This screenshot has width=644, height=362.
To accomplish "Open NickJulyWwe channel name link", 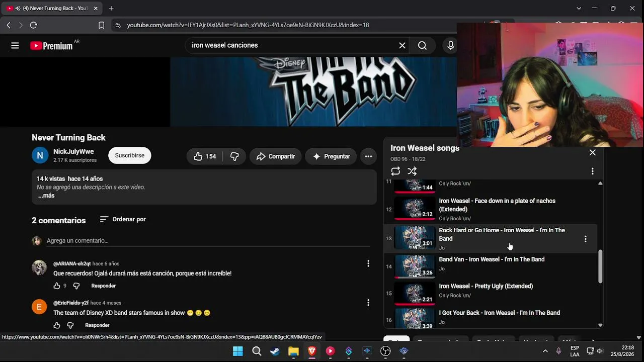I will point(73,151).
